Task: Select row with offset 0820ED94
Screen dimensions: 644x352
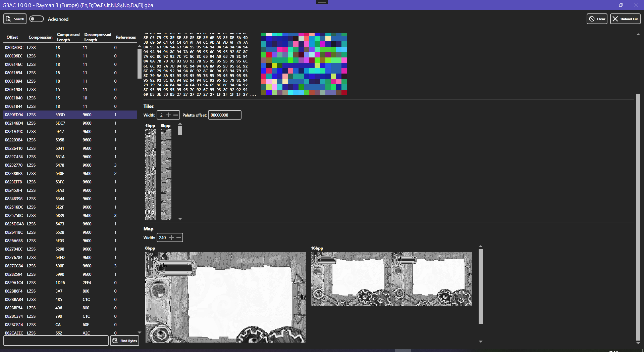Action: pos(70,115)
